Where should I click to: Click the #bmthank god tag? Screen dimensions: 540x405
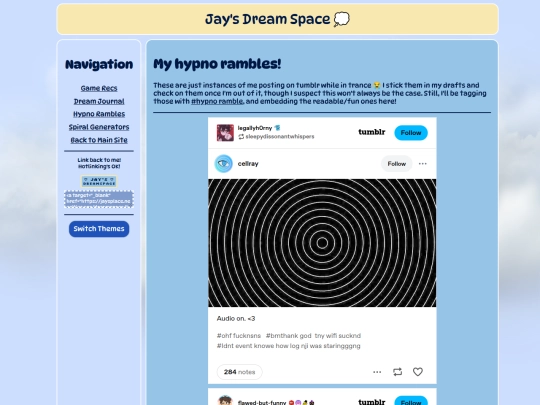[313, 336]
